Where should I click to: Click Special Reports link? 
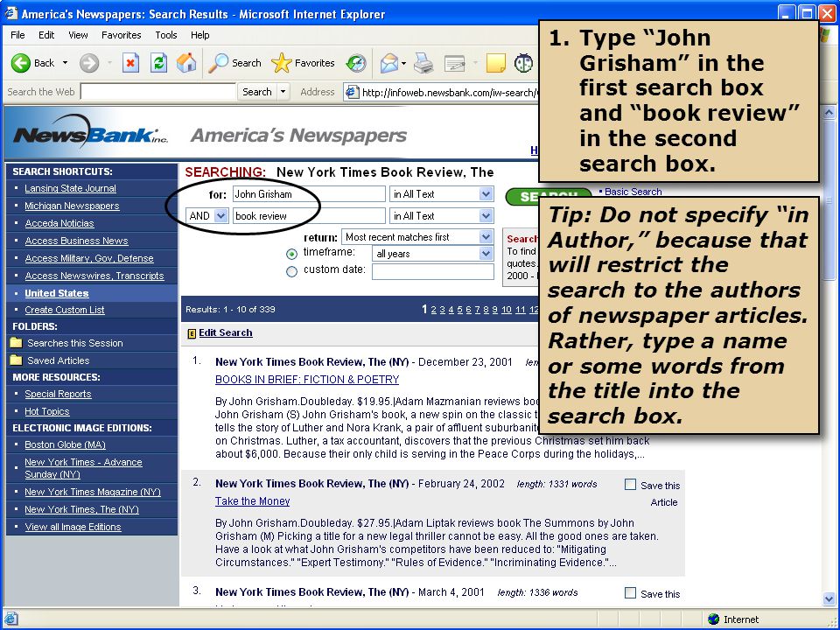58,394
